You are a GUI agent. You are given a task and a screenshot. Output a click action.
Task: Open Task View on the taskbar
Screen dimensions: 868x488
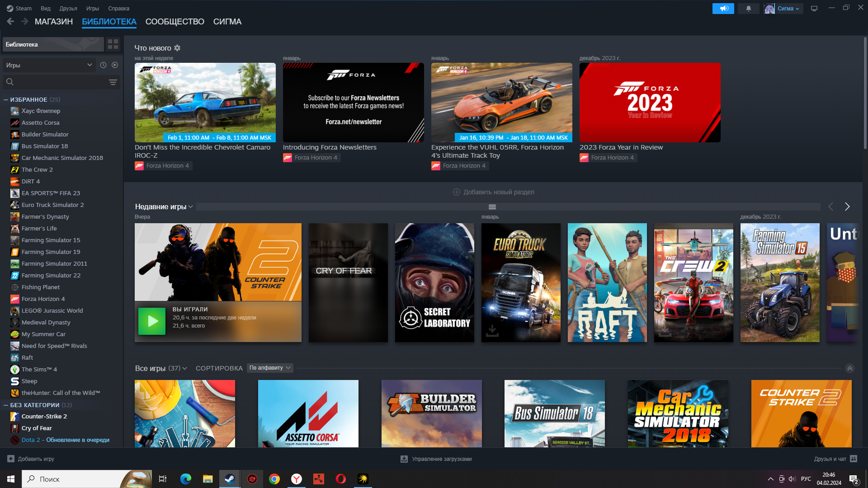click(163, 479)
